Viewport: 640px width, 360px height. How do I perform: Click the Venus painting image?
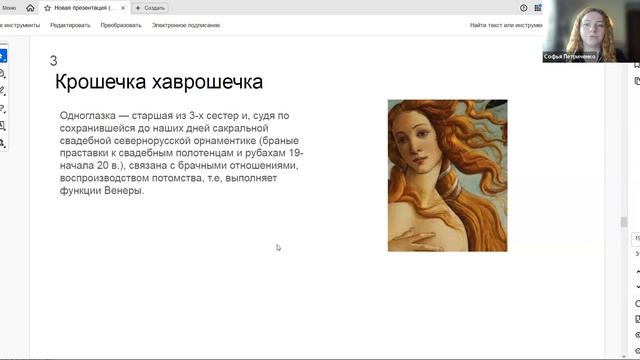point(447,176)
